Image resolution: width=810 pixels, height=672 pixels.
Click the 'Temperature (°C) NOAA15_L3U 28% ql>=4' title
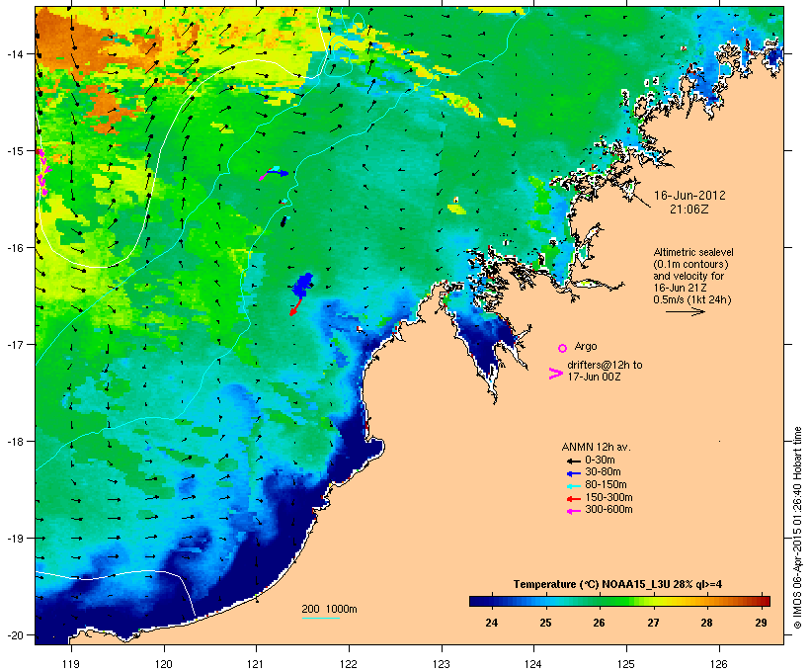pos(617,585)
